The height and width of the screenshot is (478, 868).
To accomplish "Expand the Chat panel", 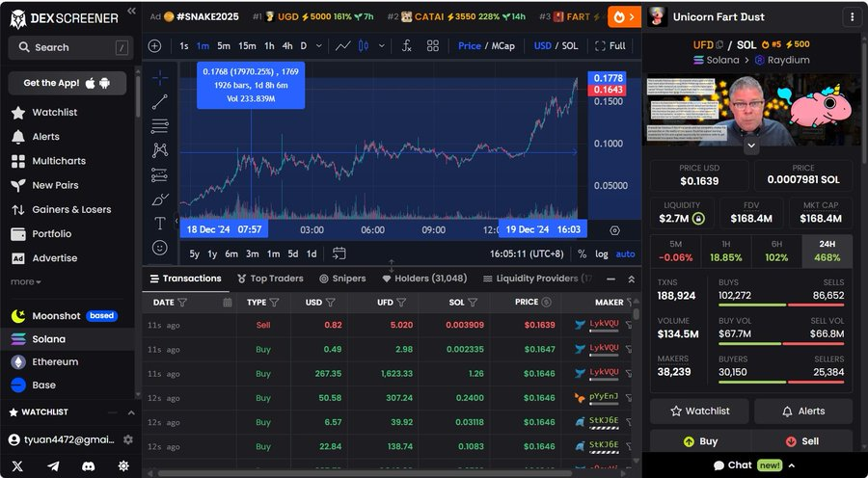I will pyautogui.click(x=754, y=465).
